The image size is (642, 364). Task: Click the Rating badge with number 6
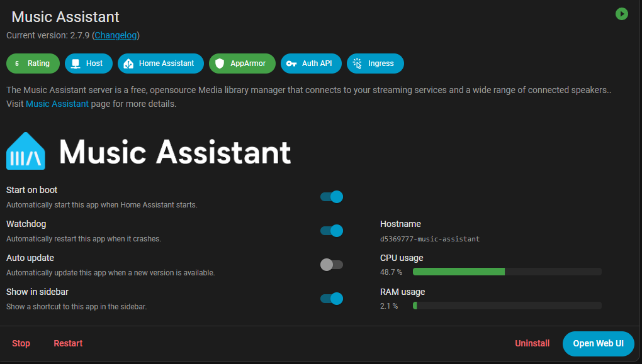pyautogui.click(x=33, y=63)
